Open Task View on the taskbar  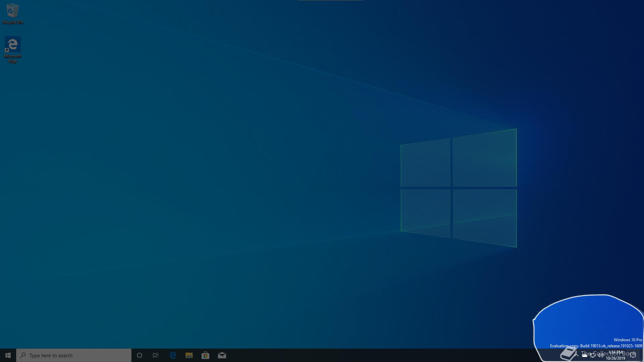click(156, 355)
